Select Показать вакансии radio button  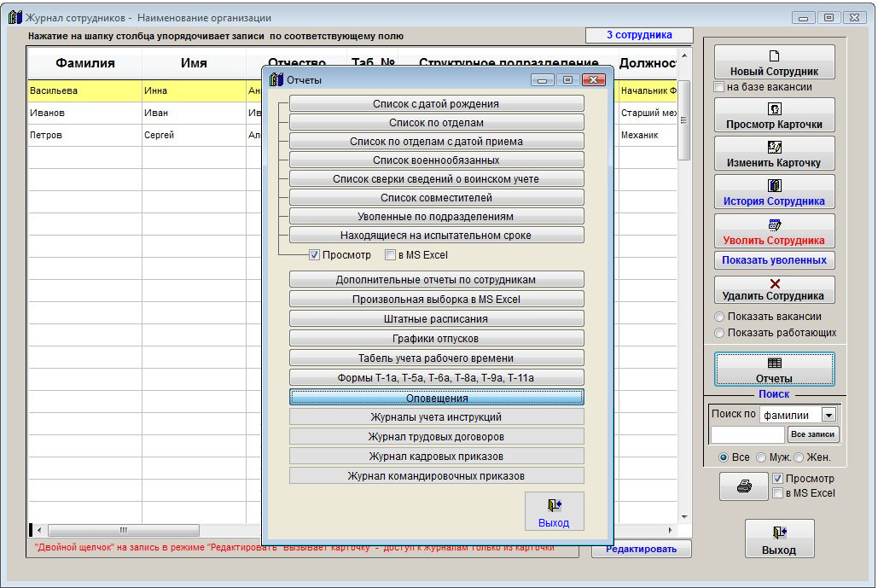tap(720, 317)
